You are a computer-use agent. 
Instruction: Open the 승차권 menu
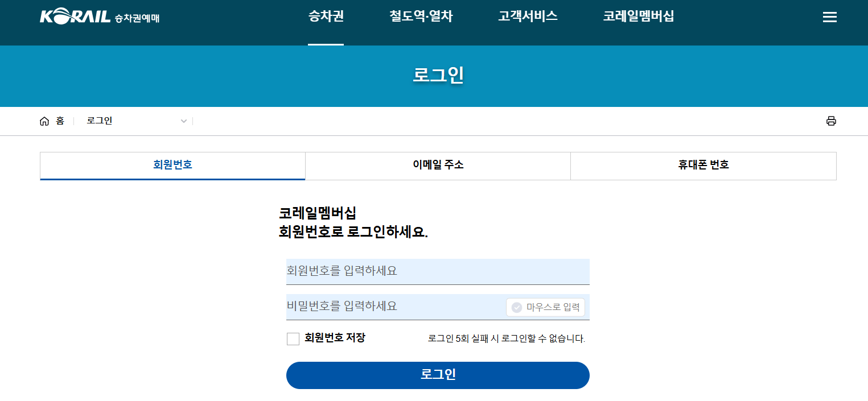pyautogui.click(x=325, y=16)
